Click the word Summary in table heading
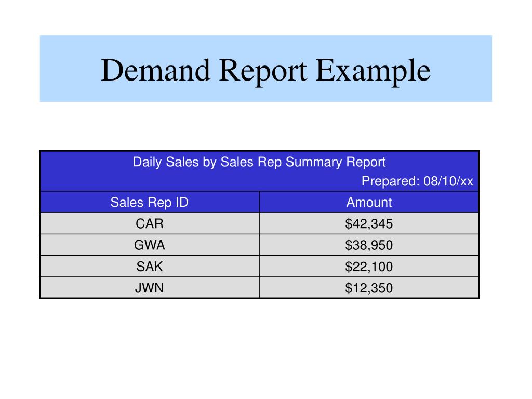Screen dimensions: 532x399 pyautogui.click(x=314, y=163)
